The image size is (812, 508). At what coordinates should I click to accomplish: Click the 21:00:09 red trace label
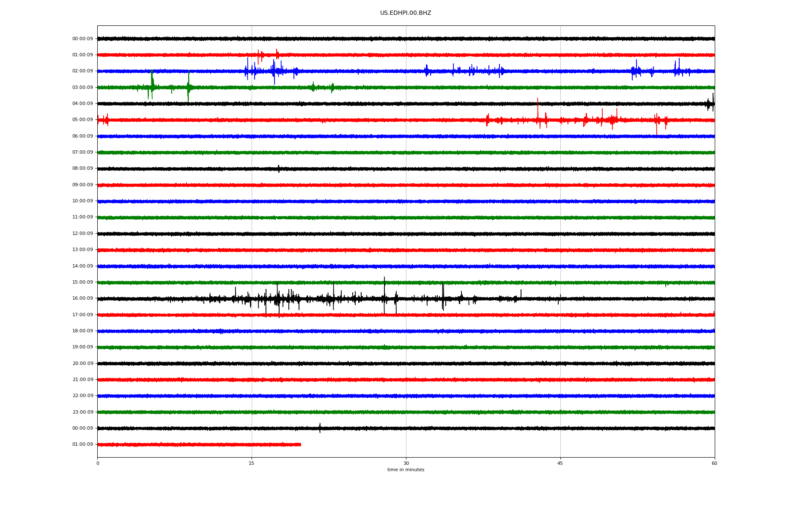click(x=82, y=380)
